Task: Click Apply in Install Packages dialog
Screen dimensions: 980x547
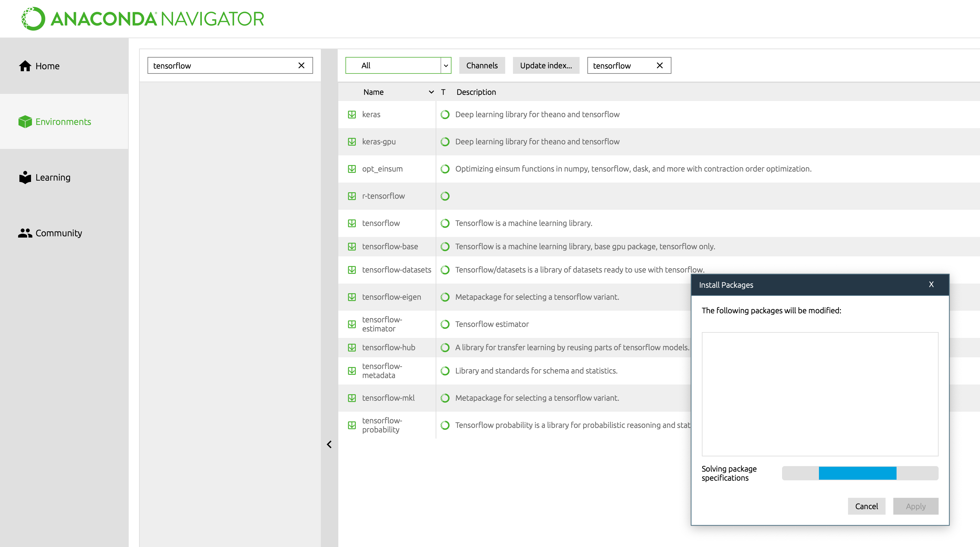Action: click(916, 506)
